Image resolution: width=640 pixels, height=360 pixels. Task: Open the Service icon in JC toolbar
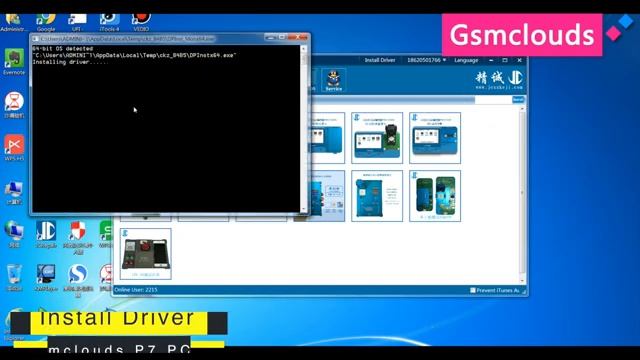pos(333,80)
